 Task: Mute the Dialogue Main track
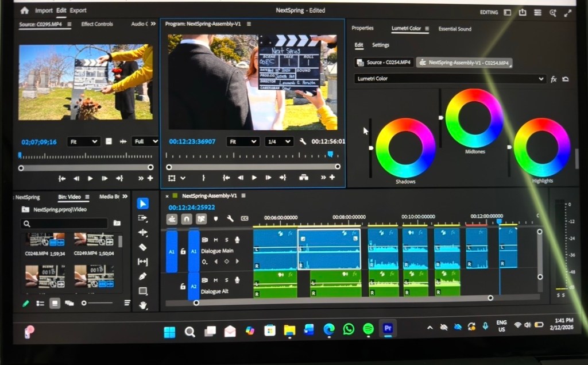pos(216,240)
